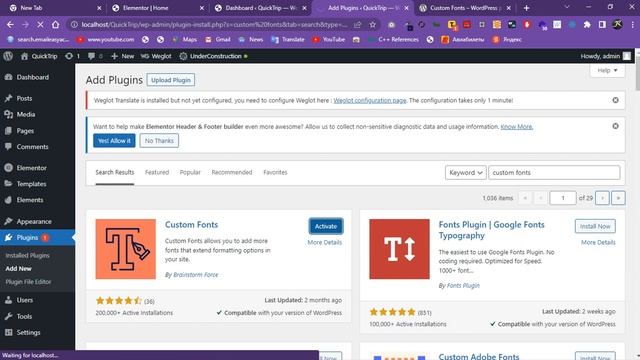
Task: Open Installed Plugins submenu item
Action: 27,256
